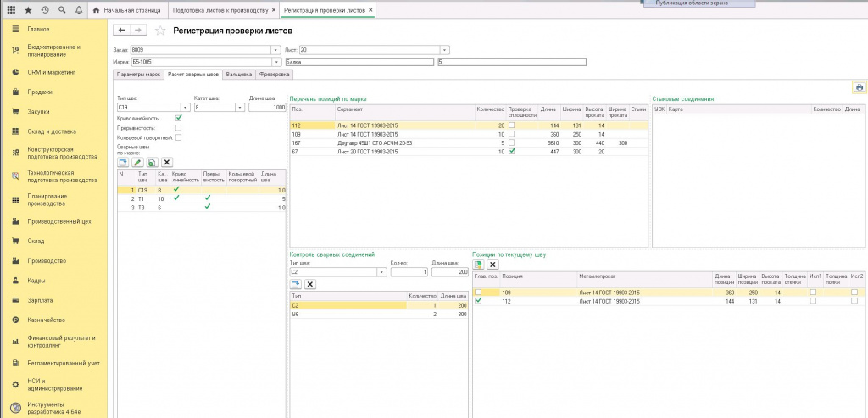Image resolution: width=868 pixels, height=418 pixels.
Task: Copy the selected weld seam row
Action: pyautogui.click(x=153, y=162)
